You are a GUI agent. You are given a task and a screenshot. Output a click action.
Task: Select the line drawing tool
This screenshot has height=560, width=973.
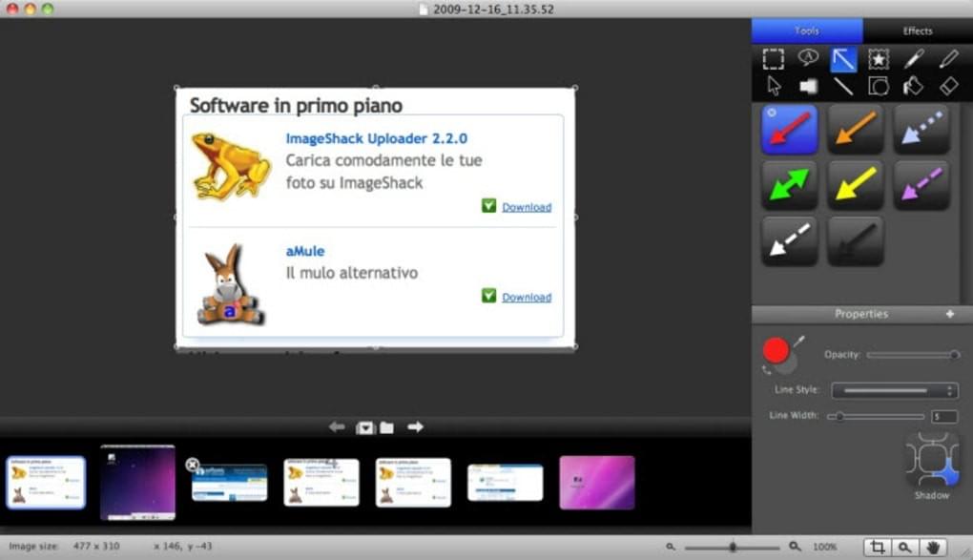coord(843,86)
